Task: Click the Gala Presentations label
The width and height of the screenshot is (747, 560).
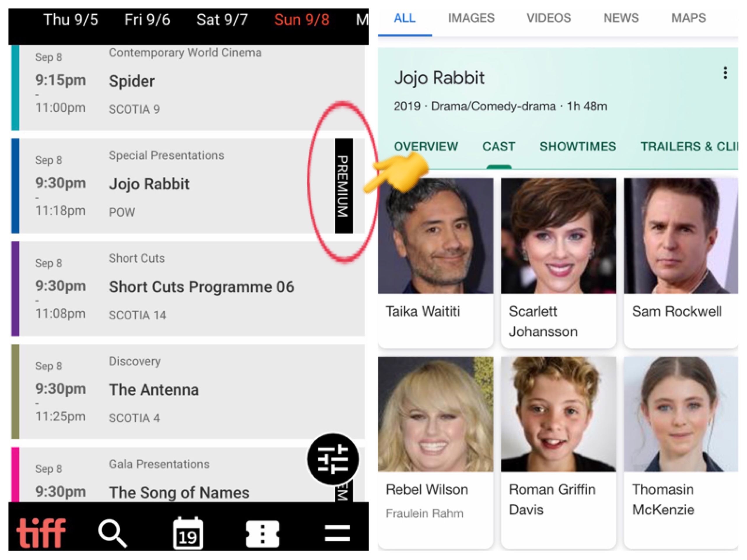Action: [x=159, y=464]
